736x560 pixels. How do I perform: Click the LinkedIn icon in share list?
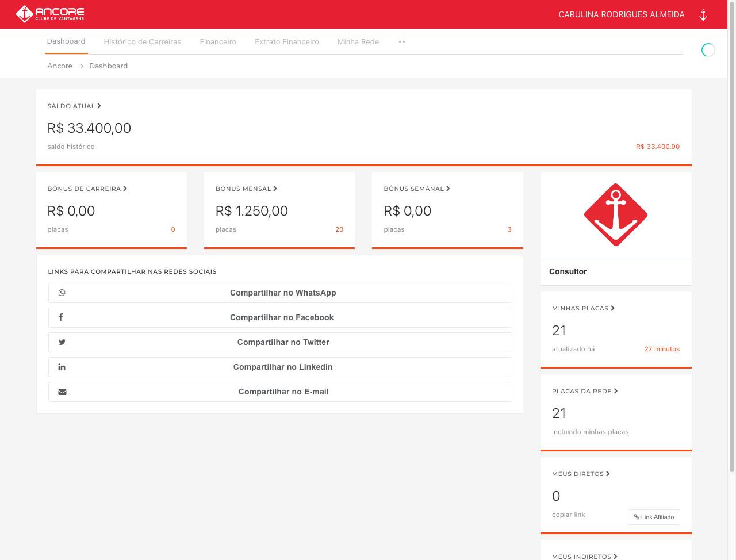pyautogui.click(x=62, y=367)
